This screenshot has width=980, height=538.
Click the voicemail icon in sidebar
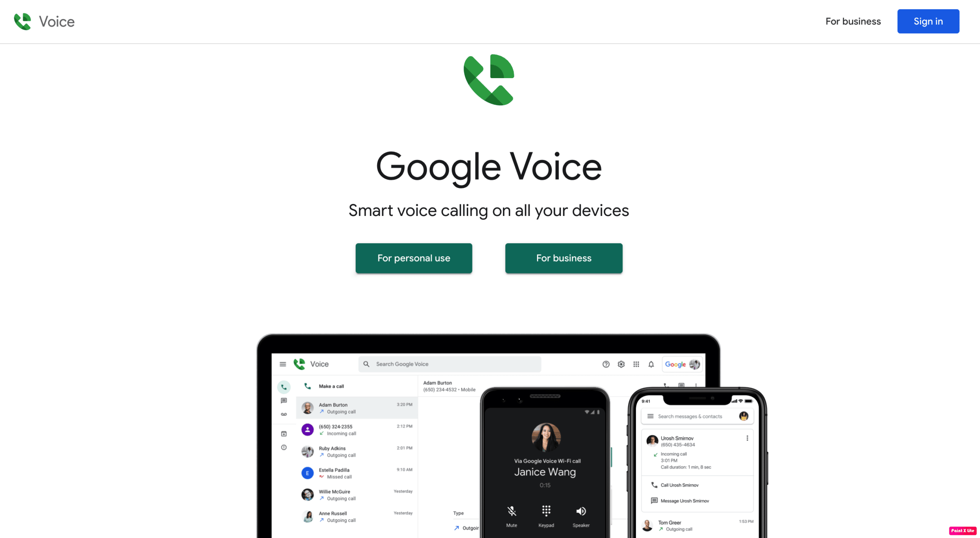pyautogui.click(x=283, y=415)
